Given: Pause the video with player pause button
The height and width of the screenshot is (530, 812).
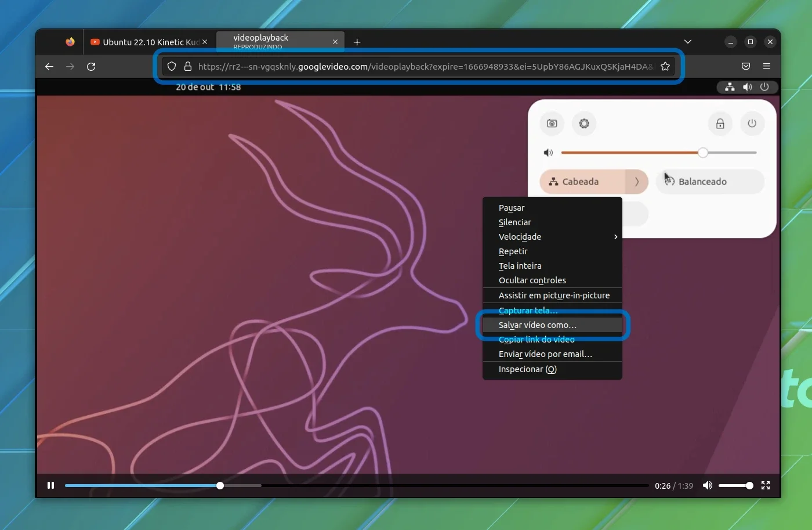Looking at the screenshot, I should pyautogui.click(x=50, y=485).
